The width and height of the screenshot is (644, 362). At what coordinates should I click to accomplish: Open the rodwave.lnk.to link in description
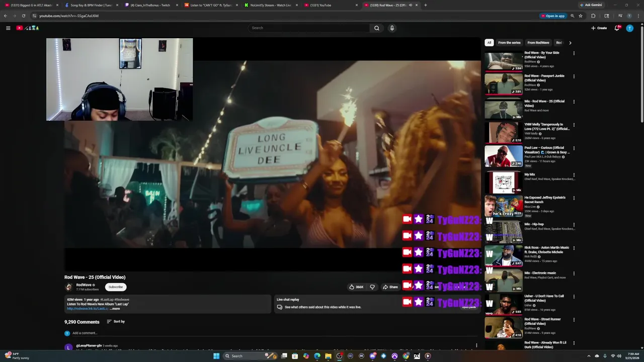tap(88, 309)
